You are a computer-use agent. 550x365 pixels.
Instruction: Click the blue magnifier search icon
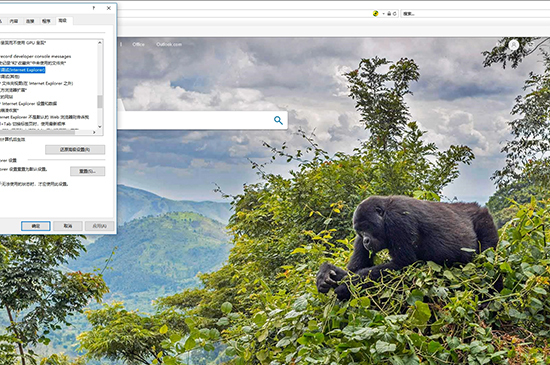(278, 120)
